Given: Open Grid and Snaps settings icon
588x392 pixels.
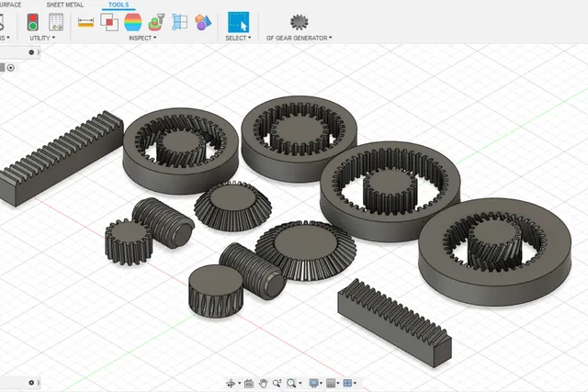Looking at the screenshot, I should coord(331,383).
